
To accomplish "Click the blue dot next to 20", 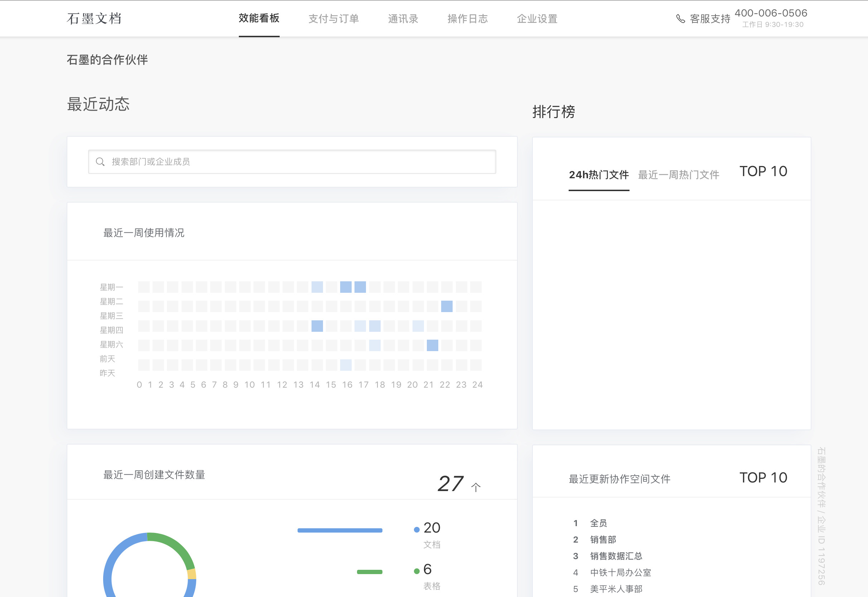I will (x=416, y=530).
